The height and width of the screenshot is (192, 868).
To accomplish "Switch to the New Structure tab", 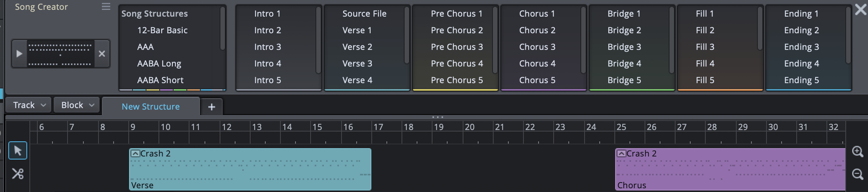I will [151, 107].
